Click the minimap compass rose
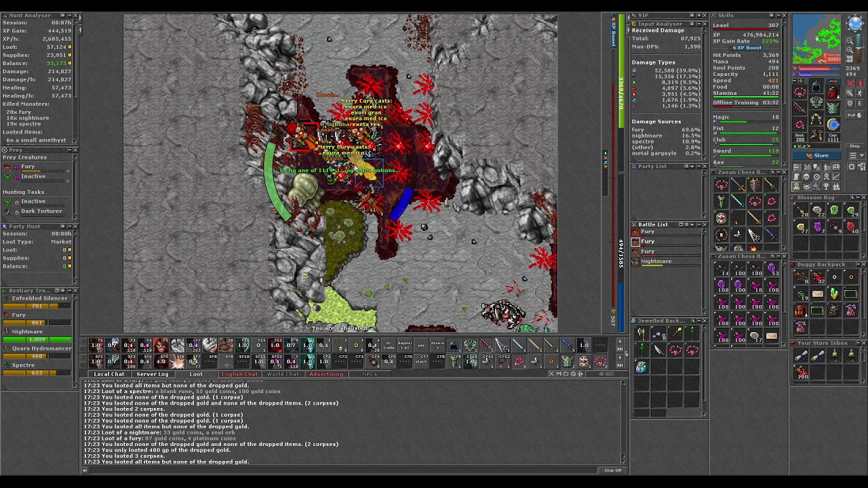 (855, 23)
